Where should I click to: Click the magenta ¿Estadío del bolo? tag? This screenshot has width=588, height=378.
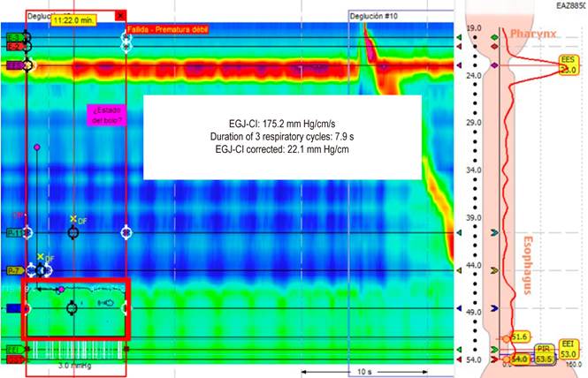(103, 114)
